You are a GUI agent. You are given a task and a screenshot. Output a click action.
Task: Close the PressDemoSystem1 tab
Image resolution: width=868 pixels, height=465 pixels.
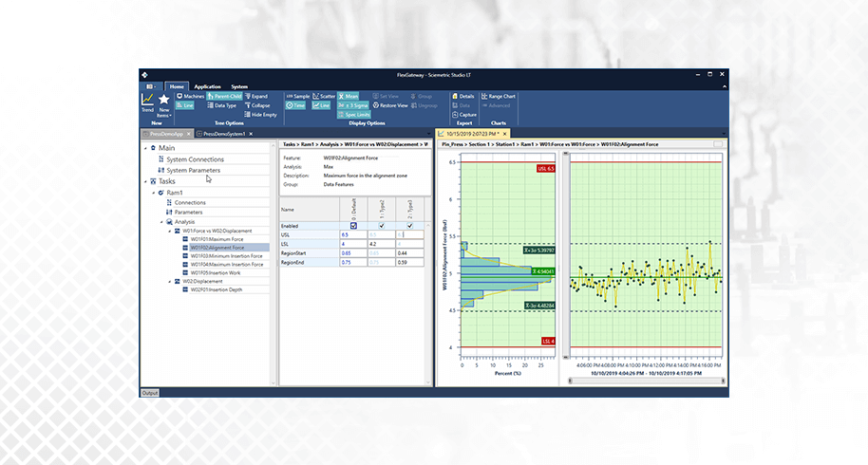pos(251,134)
